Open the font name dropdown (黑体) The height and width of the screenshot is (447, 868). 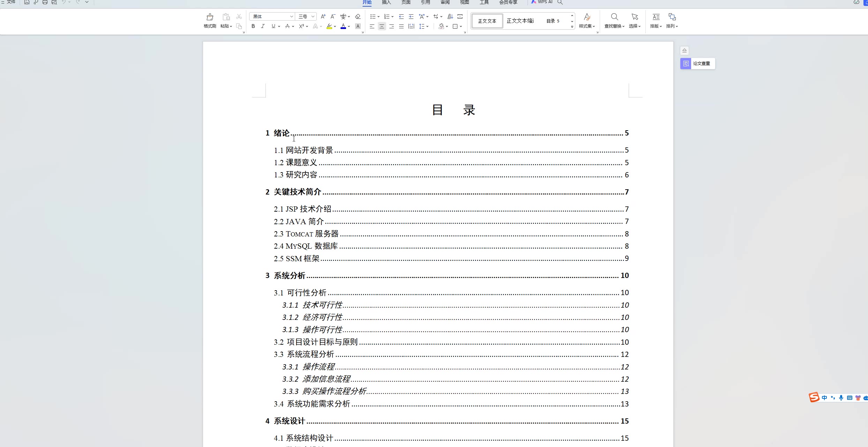291,16
